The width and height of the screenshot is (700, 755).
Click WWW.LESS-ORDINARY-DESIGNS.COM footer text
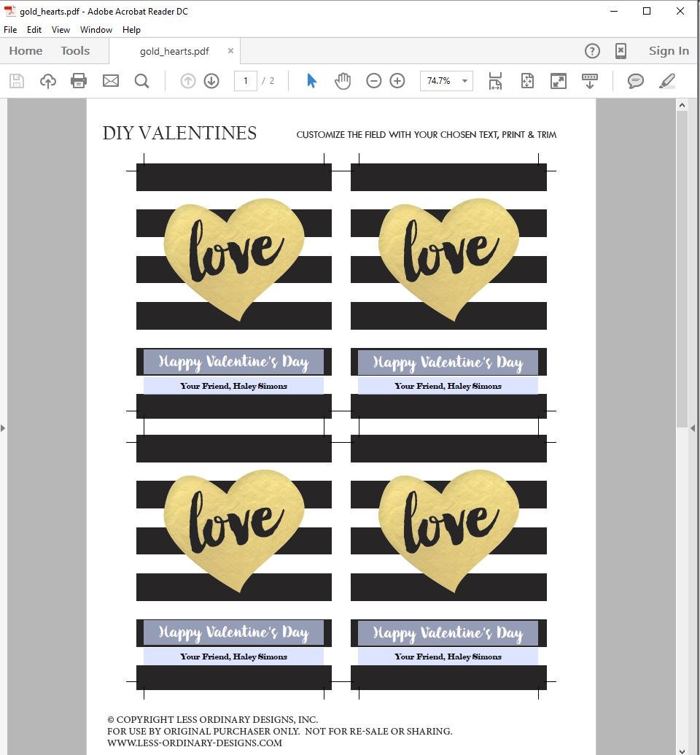pyautogui.click(x=195, y=743)
